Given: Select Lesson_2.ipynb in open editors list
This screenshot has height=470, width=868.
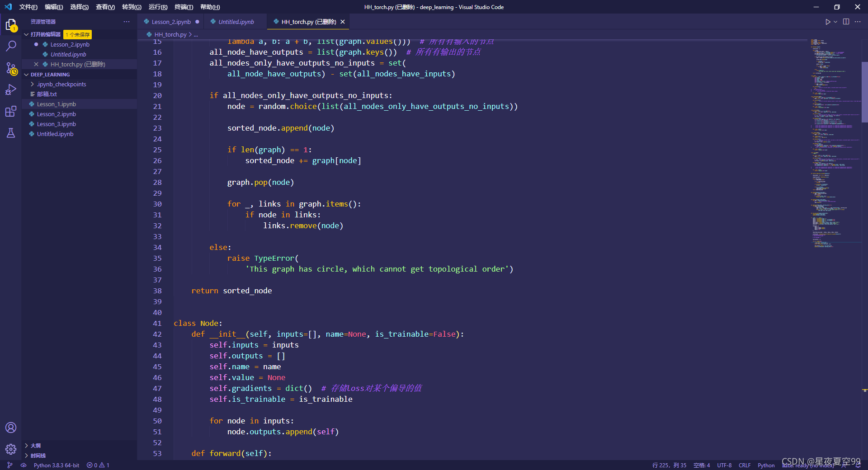Looking at the screenshot, I should coord(70,44).
